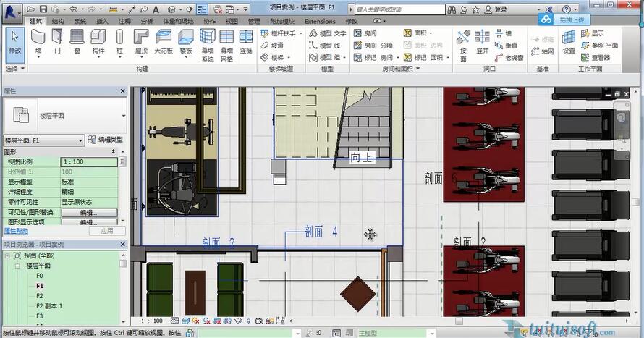This screenshot has width=644, height=338.
Task: Click the 属性帮助 link
Action: click(16, 230)
